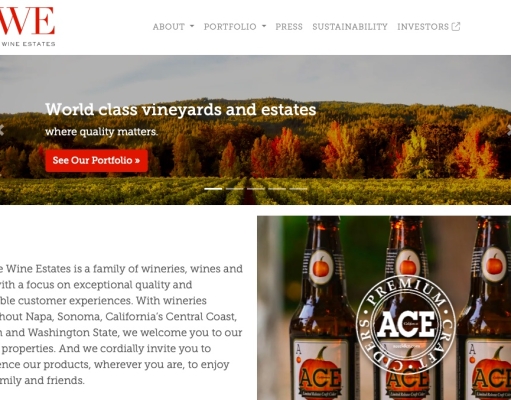Select the fifth carousel slide indicator
Screen dimensions: 511x400
pos(298,189)
